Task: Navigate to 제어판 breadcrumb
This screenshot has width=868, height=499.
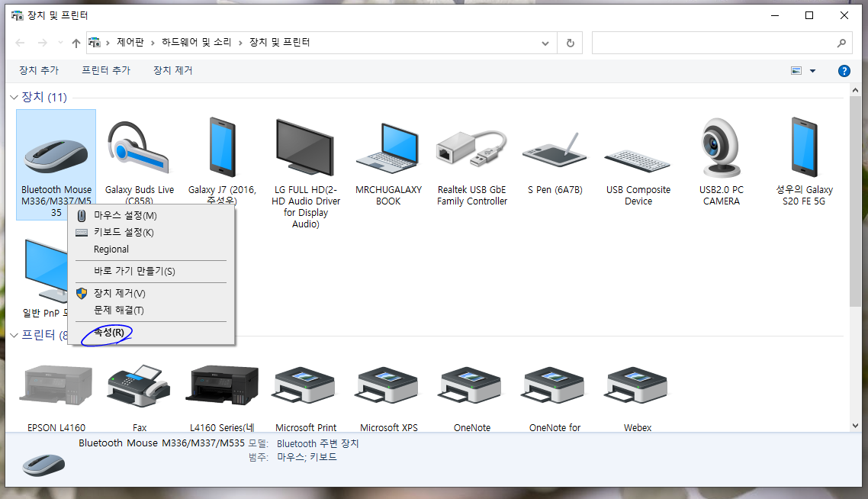Action: [x=130, y=42]
